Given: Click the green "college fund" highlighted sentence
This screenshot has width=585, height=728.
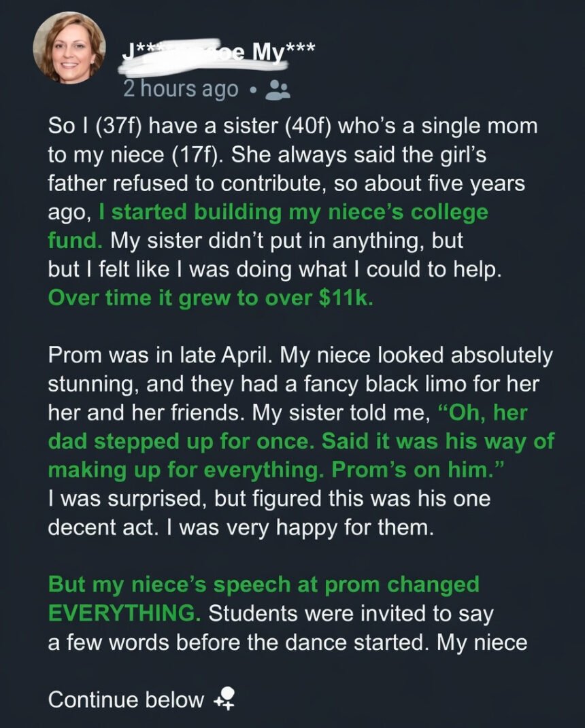Looking at the screenshot, I should click(x=292, y=212).
